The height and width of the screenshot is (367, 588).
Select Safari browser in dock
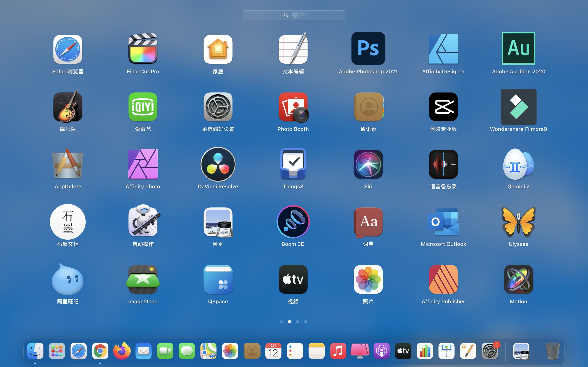(x=78, y=351)
